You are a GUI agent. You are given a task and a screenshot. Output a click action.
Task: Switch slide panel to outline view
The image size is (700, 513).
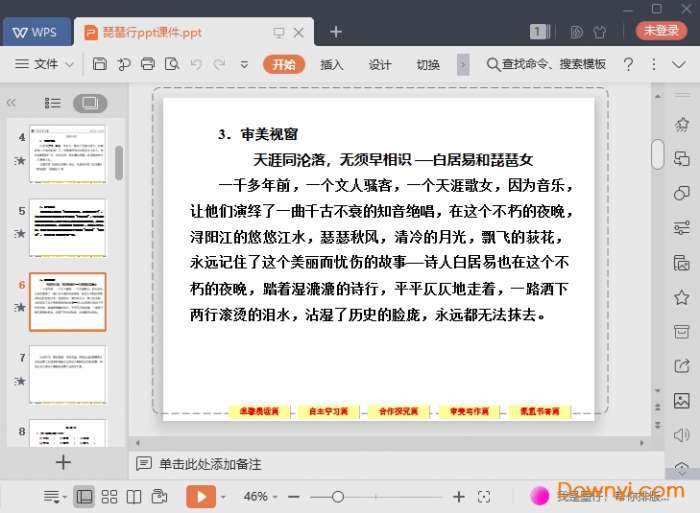(53, 103)
